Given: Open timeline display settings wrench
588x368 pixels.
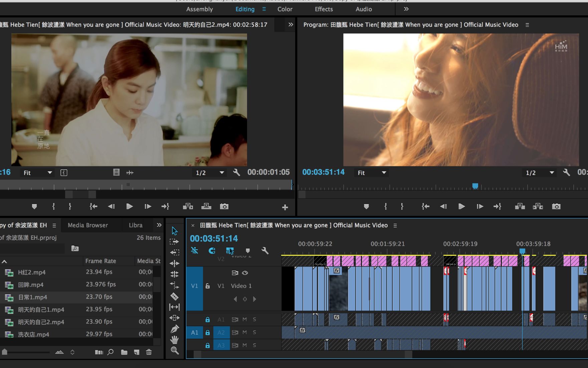Looking at the screenshot, I should (265, 250).
